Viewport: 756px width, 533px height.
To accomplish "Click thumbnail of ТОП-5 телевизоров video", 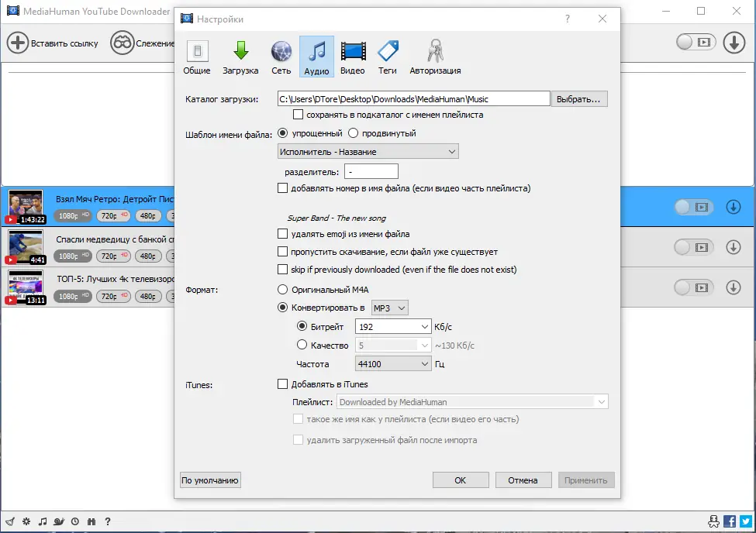I will click(x=26, y=287).
